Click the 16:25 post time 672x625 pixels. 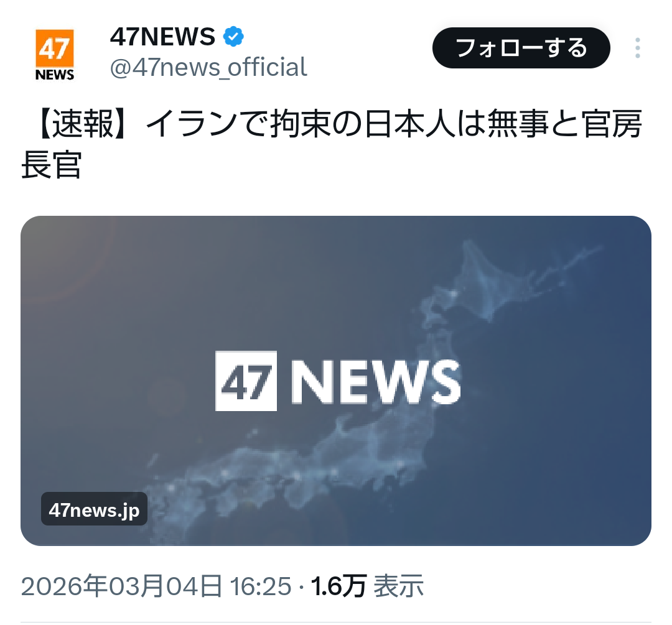(x=261, y=586)
